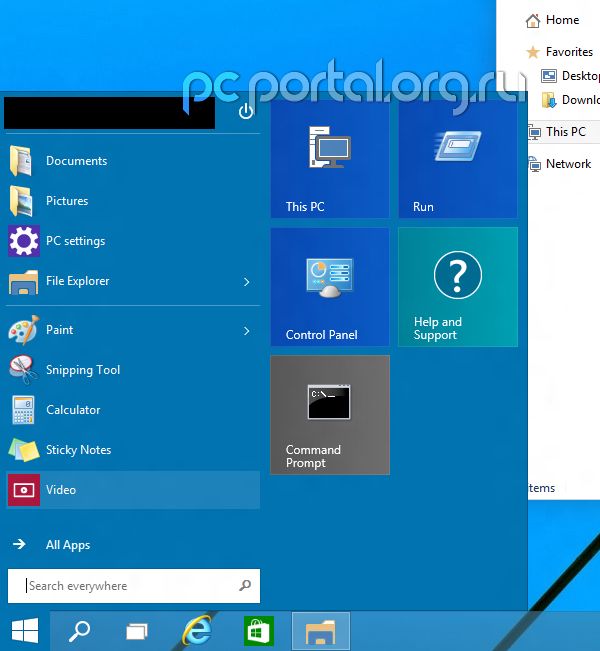Screen dimensions: 600x651
Task: Expand File Explorer jump list arrow
Action: 247,282
